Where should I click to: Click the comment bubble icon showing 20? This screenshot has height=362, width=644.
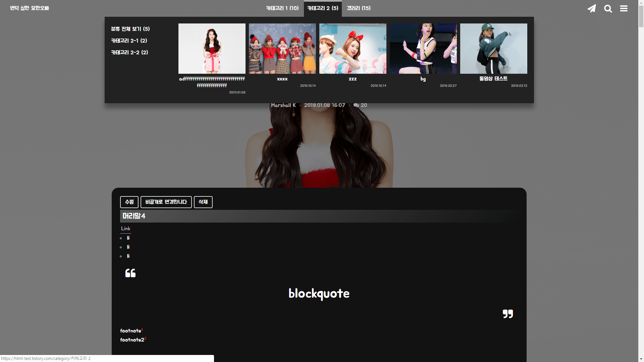(x=356, y=105)
